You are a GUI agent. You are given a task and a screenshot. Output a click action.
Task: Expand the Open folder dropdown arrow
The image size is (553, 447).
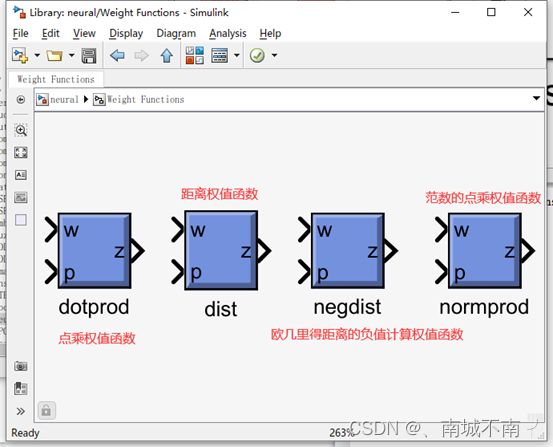pyautogui.click(x=71, y=55)
